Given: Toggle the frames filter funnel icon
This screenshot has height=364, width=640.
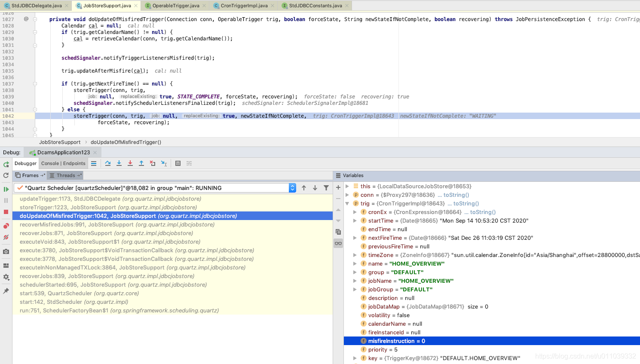Looking at the screenshot, I should 326,188.
